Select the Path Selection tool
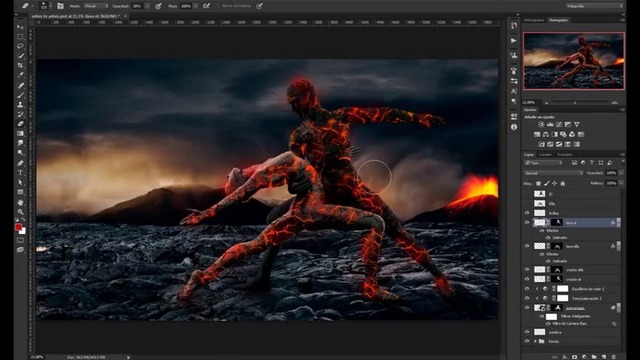The image size is (640, 360). pos(20,182)
